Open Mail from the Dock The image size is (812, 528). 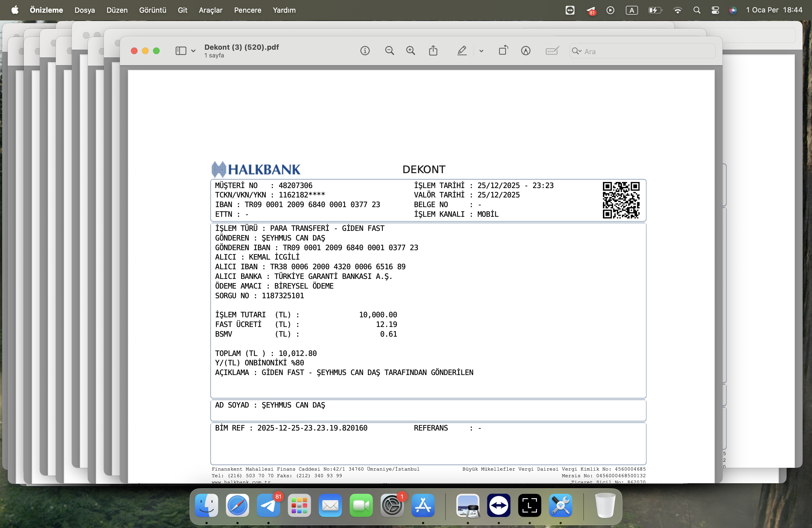coord(330,505)
